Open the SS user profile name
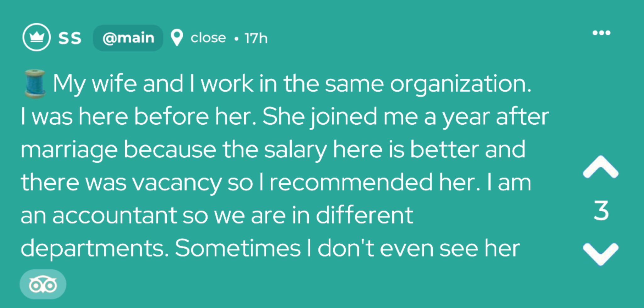 coord(70,38)
